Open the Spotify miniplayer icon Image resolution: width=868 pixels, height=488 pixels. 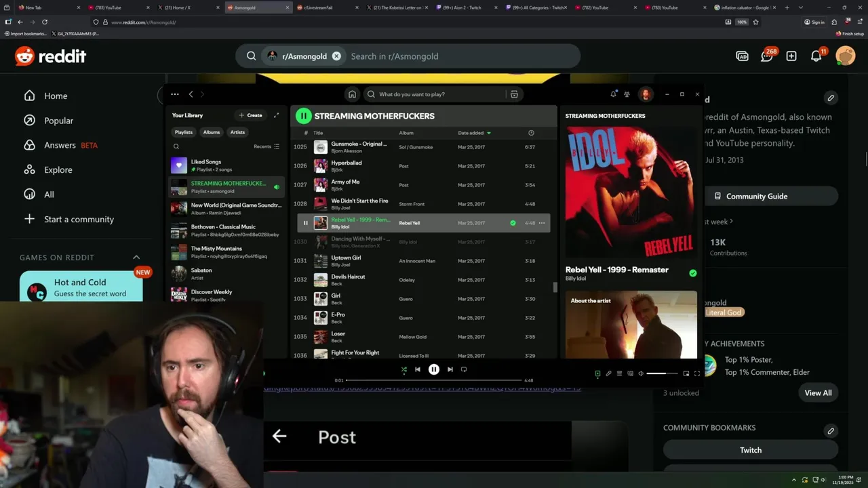(x=686, y=373)
